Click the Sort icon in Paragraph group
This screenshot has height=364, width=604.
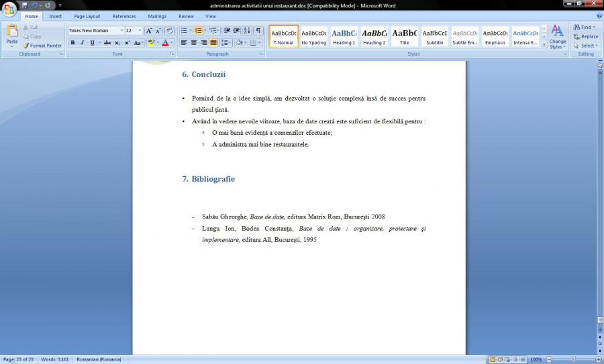pyautogui.click(x=247, y=31)
